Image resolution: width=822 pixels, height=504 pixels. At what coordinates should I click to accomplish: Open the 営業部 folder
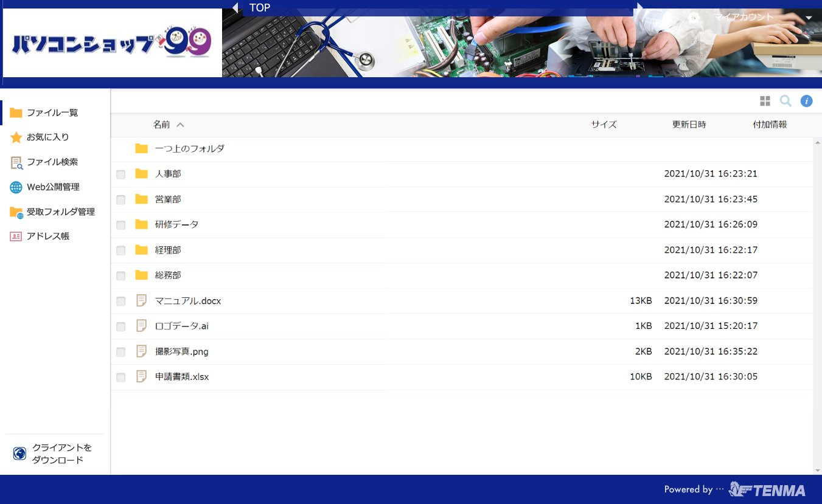click(x=168, y=199)
